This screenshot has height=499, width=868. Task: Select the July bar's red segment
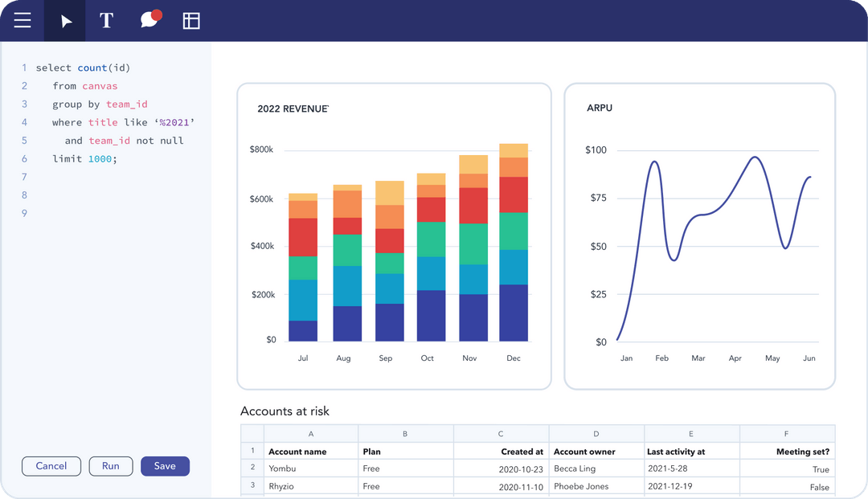[x=303, y=237]
